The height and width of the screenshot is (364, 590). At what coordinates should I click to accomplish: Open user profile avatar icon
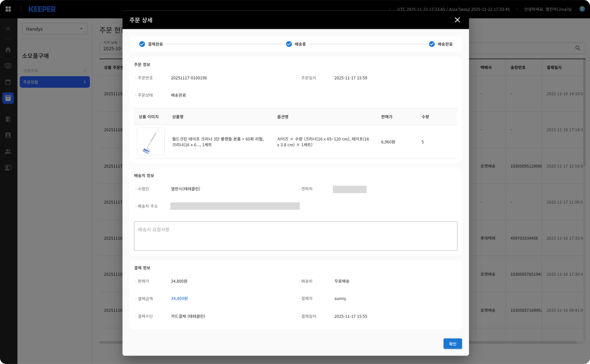click(x=582, y=9)
